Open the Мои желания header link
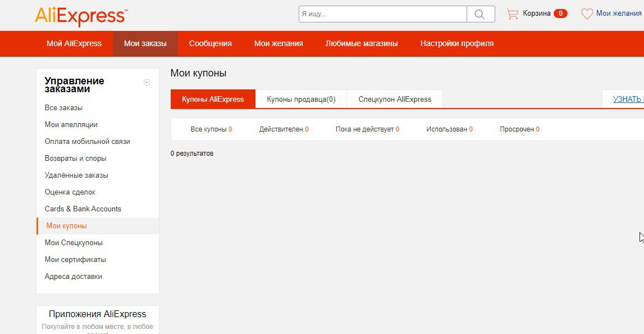This screenshot has height=334, width=644. tap(619, 13)
